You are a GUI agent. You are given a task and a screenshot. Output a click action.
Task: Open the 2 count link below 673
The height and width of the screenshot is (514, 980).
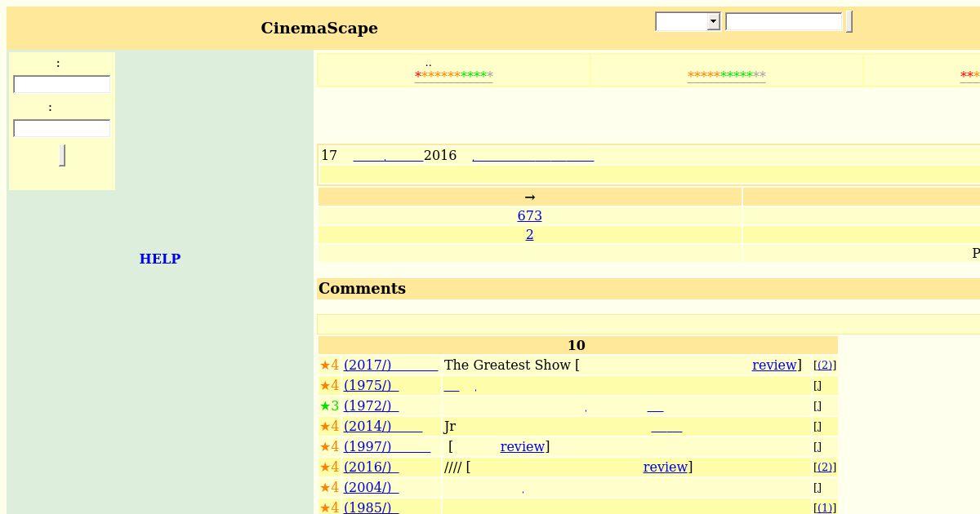pyautogui.click(x=529, y=234)
